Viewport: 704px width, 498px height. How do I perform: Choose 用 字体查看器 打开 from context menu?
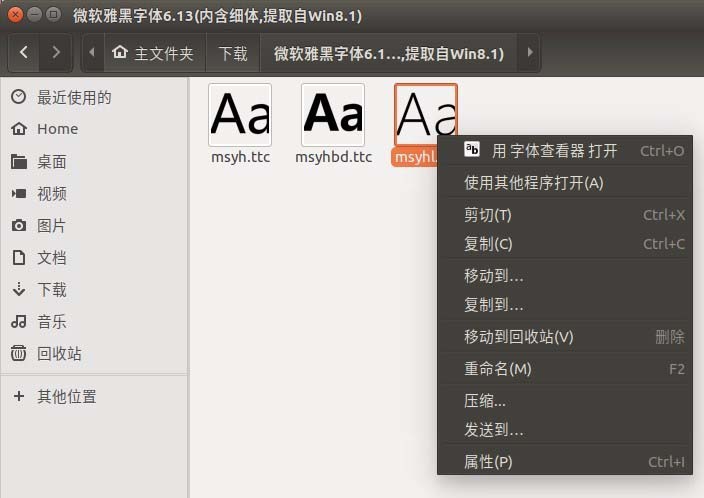coord(565,151)
